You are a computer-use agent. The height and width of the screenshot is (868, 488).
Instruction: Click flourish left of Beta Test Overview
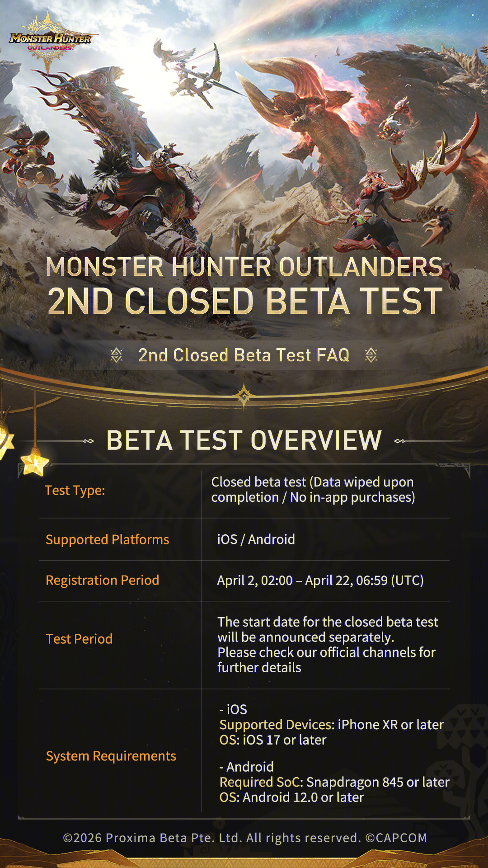(x=89, y=441)
